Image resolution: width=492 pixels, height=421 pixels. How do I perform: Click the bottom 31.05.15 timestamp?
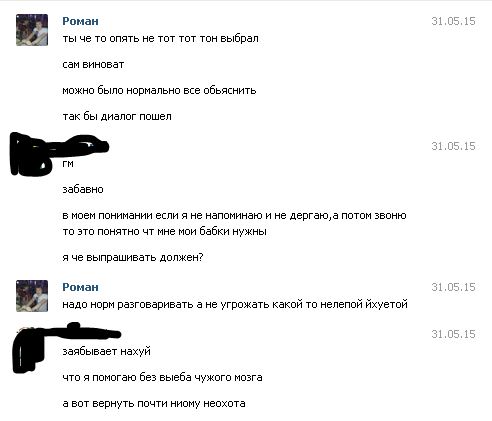[453, 334]
